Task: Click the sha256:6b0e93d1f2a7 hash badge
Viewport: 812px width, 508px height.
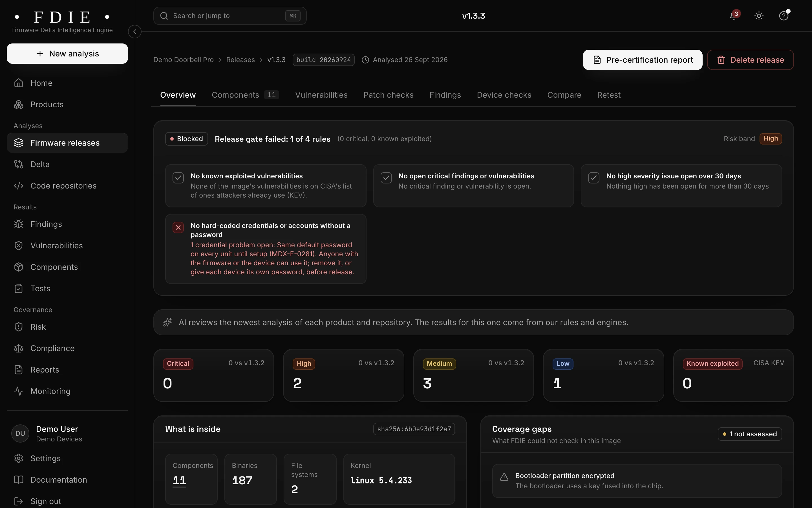Action: point(414,429)
